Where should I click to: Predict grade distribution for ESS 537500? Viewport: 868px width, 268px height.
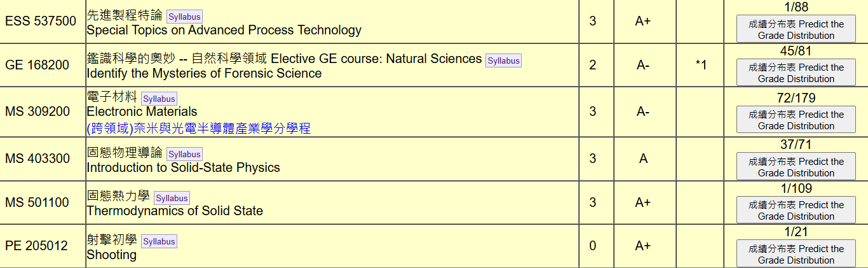click(796, 30)
